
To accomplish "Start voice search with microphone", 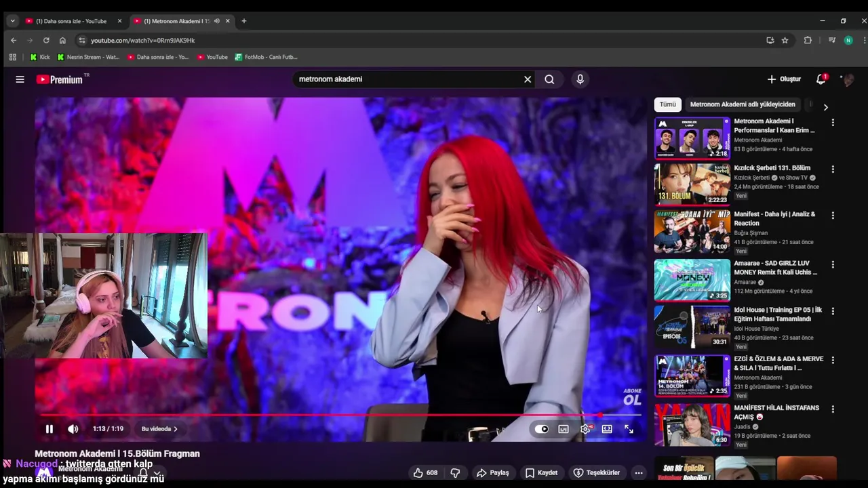I will tap(580, 79).
